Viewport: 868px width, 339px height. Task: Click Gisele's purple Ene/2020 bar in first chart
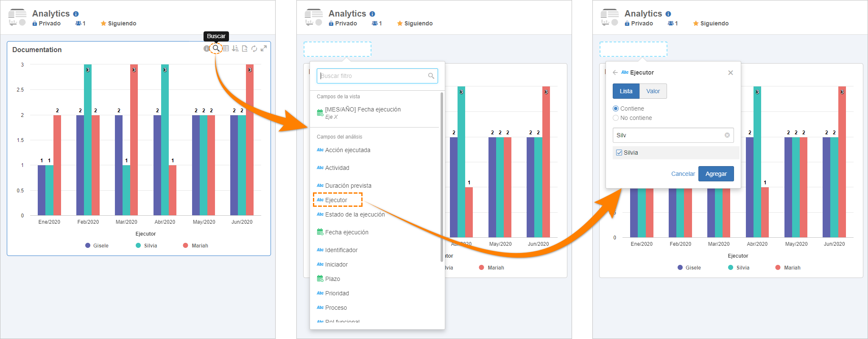pyautogui.click(x=42, y=190)
